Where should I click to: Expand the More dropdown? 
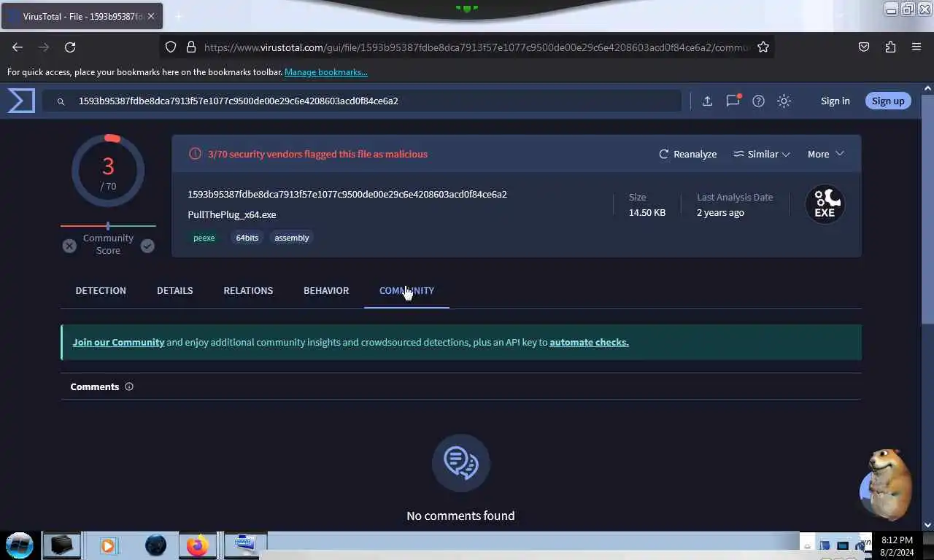coord(826,154)
